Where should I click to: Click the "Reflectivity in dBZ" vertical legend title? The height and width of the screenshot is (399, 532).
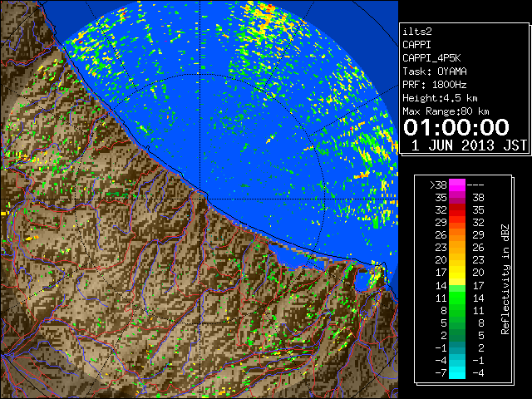(505, 279)
